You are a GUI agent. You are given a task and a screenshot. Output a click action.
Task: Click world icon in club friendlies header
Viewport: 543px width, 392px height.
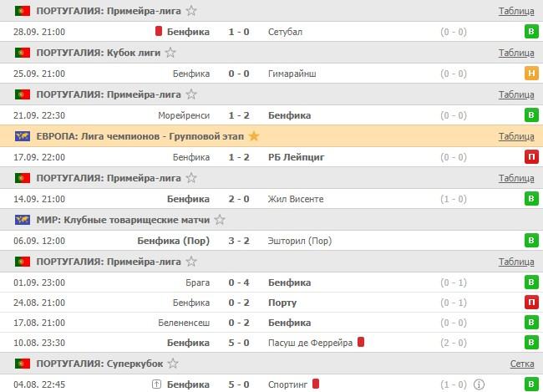tap(23, 220)
